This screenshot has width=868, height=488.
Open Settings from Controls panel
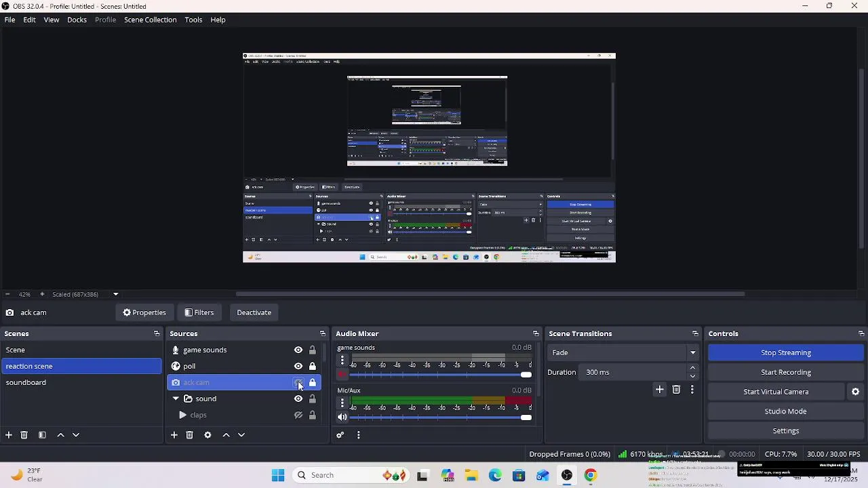tap(786, 431)
